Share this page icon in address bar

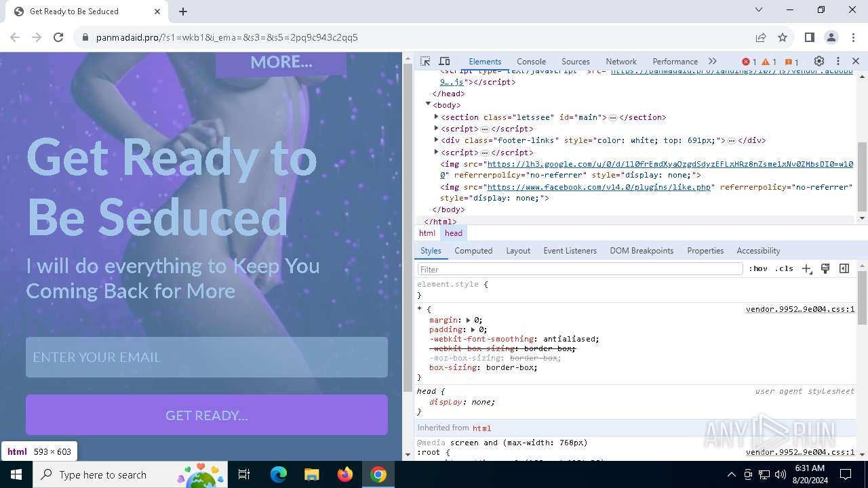coord(761,37)
